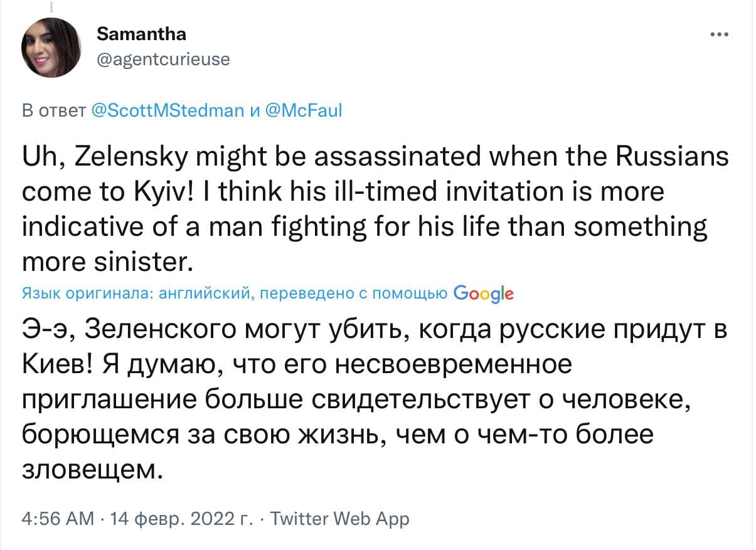The width and height of the screenshot is (756, 550).
Task: Click the 'В ответ' reply label
Action: point(53,111)
